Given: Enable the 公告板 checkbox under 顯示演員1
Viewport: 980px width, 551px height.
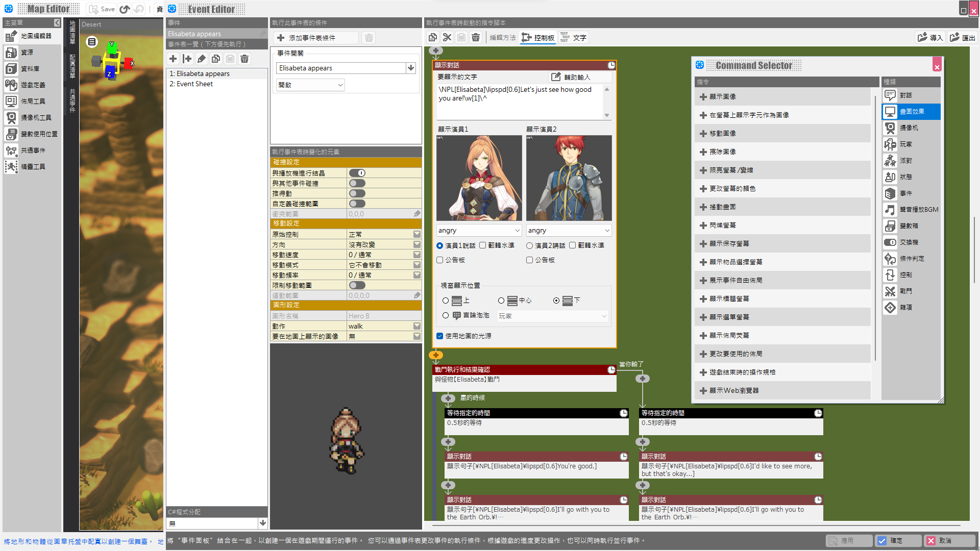Looking at the screenshot, I should pos(439,260).
